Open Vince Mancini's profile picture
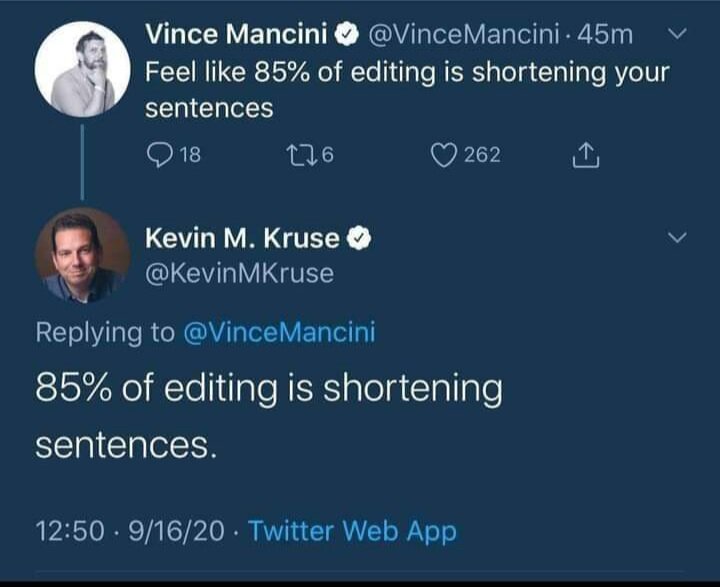Viewport: 720px width, 587px height. [82, 69]
